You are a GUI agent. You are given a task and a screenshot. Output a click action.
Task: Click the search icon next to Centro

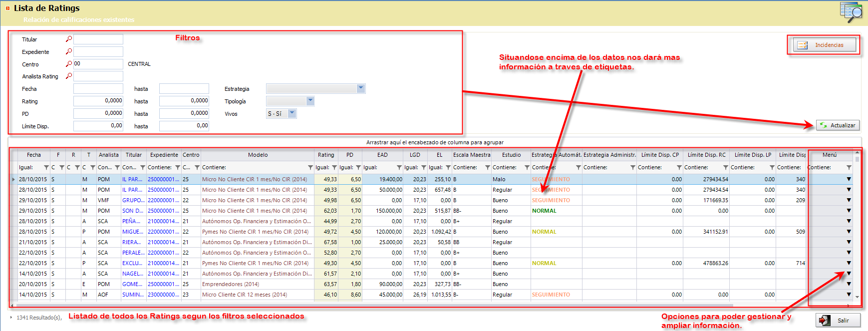click(69, 64)
